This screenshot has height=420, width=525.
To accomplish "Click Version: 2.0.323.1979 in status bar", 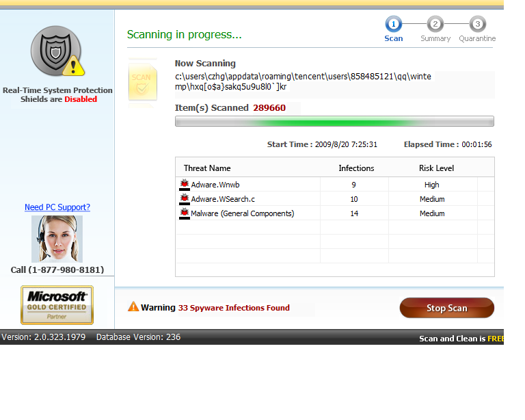I will point(44,337).
